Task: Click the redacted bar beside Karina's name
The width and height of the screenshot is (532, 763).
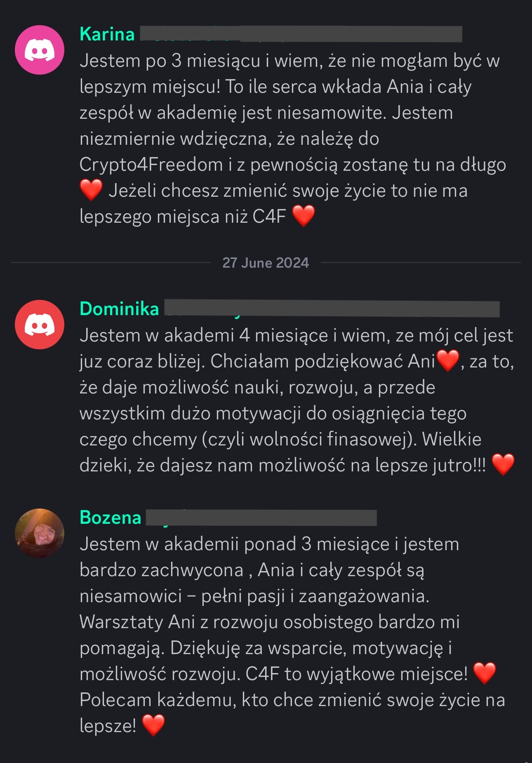Action: pos(301,34)
